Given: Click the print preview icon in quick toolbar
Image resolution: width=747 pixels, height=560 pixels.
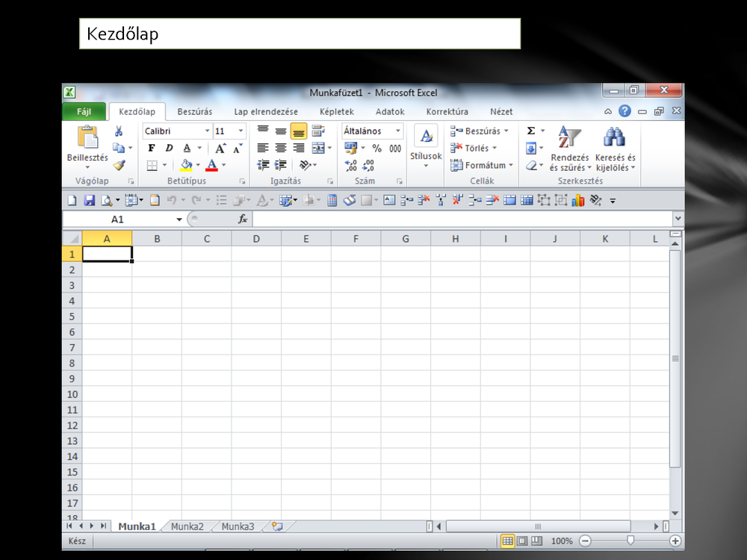Looking at the screenshot, I should click(106, 200).
